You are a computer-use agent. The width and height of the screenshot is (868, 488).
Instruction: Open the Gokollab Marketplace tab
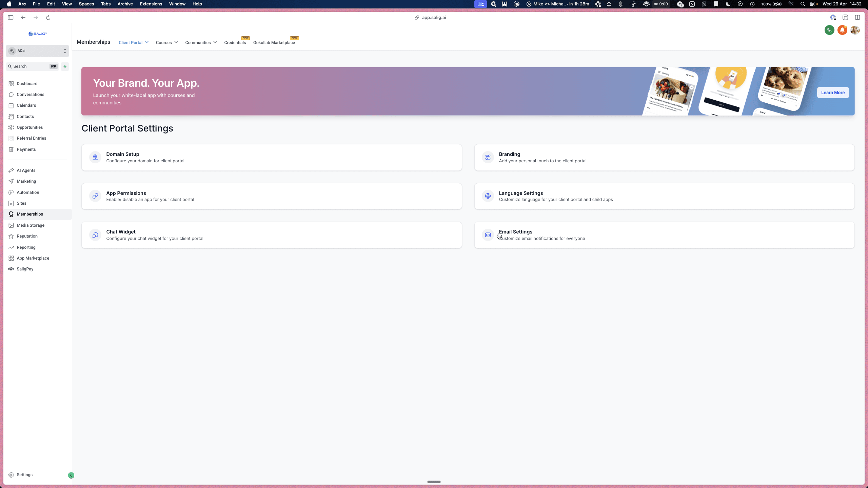click(274, 42)
